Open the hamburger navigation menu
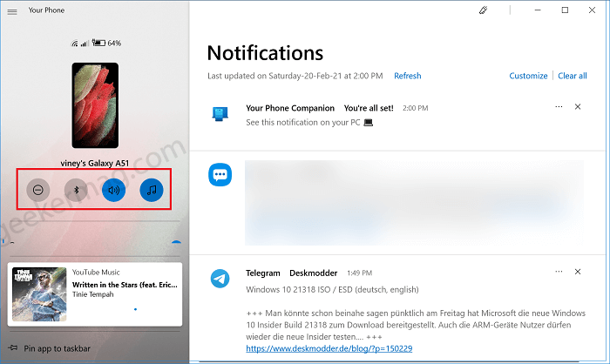This screenshot has width=610, height=364. pyautogui.click(x=12, y=11)
